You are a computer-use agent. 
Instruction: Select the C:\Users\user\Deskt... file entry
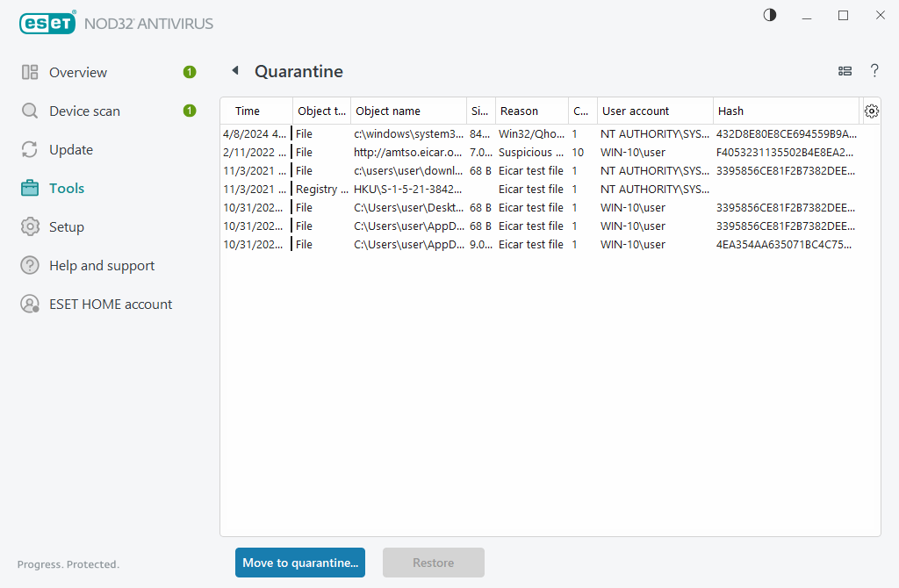(408, 207)
